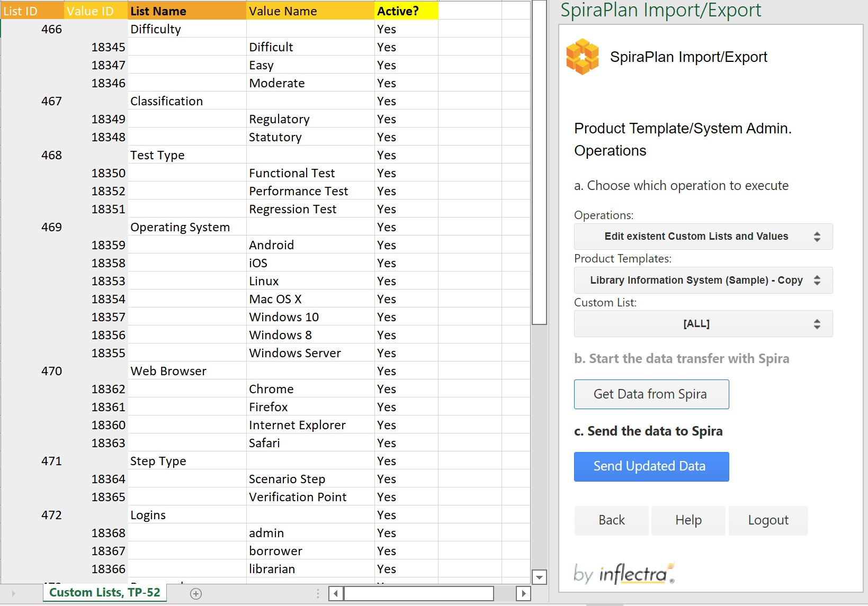Select the Internet Explorer value cell

310,425
